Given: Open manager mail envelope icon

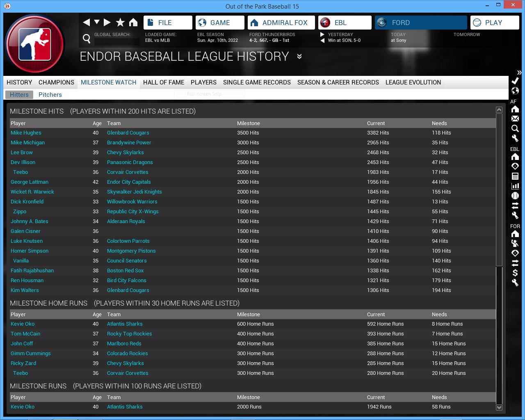Looking at the screenshot, I should [x=515, y=119].
